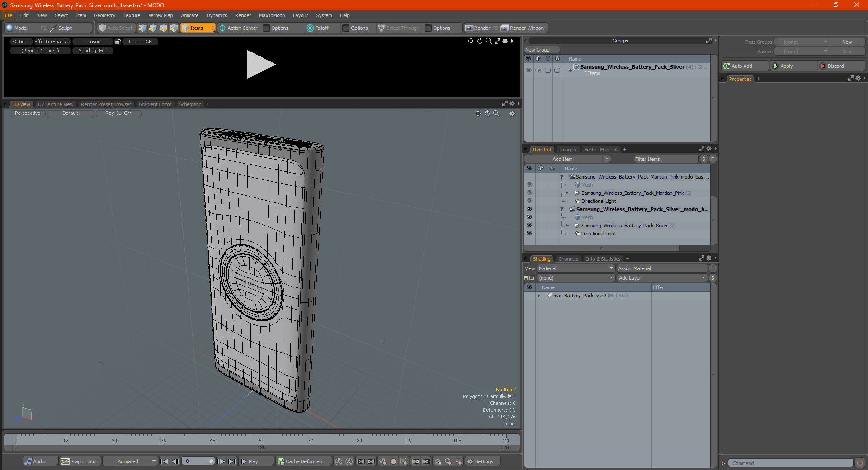Step to the previous frame
The width and height of the screenshot is (868, 470).
pyautogui.click(x=175, y=461)
